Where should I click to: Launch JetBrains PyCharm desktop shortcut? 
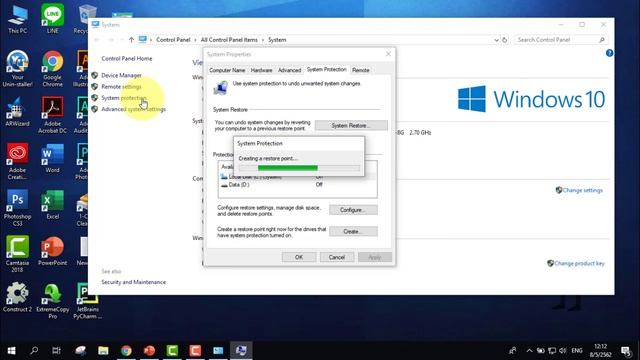click(88, 300)
